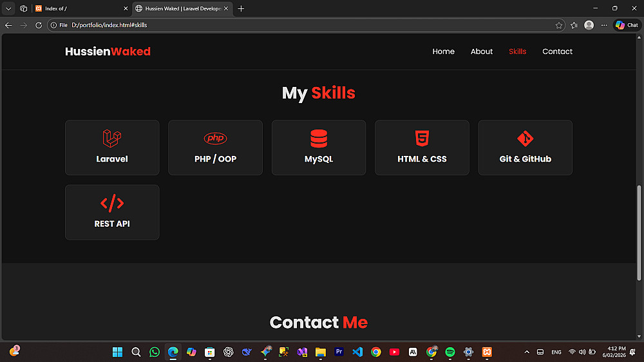Navigate to About in site menu
This screenshot has width=644, height=362.
(481, 52)
